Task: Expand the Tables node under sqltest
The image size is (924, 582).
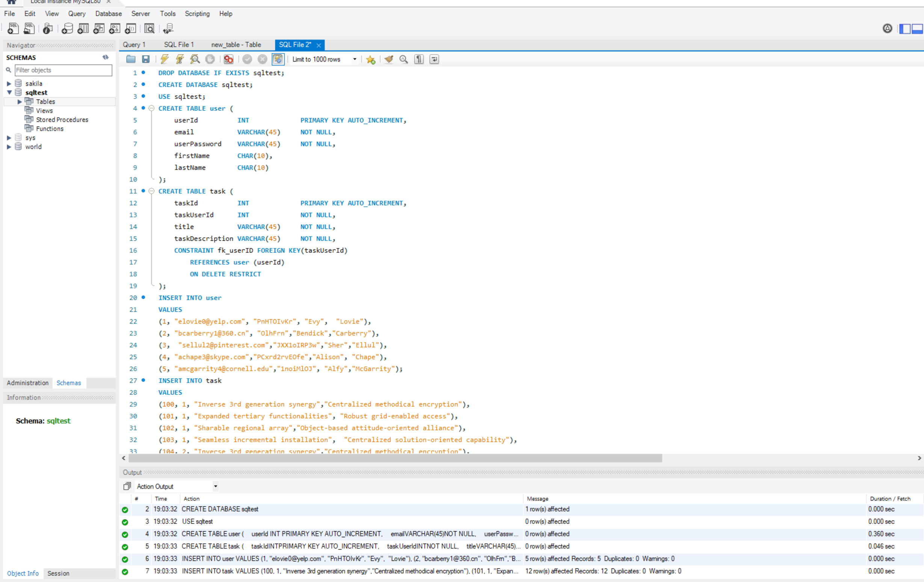Action: pyautogui.click(x=20, y=101)
